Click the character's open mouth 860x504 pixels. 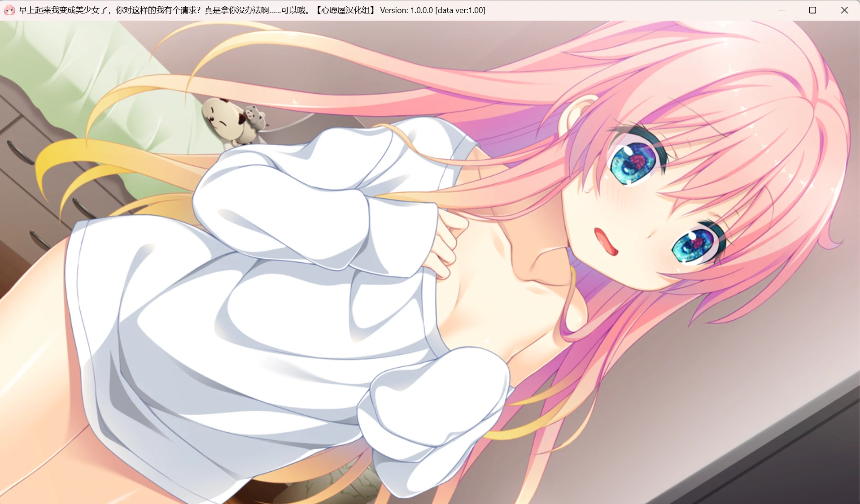click(606, 241)
